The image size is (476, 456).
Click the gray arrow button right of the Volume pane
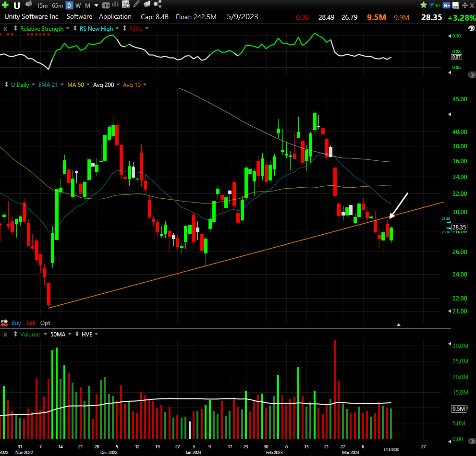[x=472, y=441]
